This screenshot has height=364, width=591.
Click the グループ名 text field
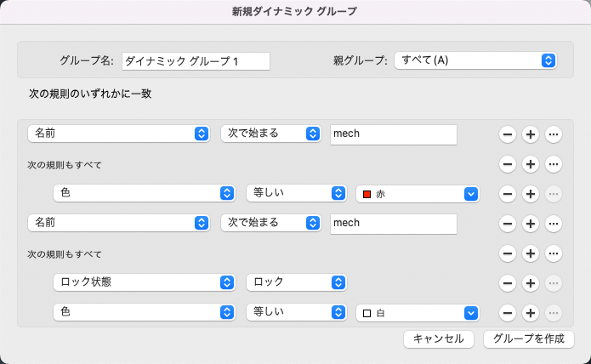(196, 60)
